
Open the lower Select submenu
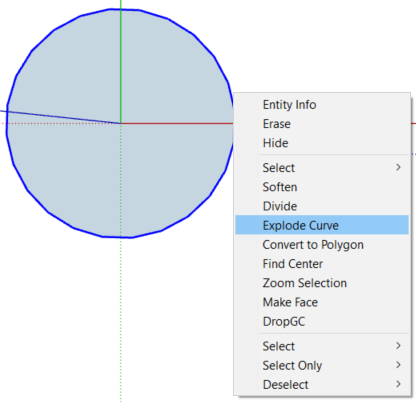[322, 346]
